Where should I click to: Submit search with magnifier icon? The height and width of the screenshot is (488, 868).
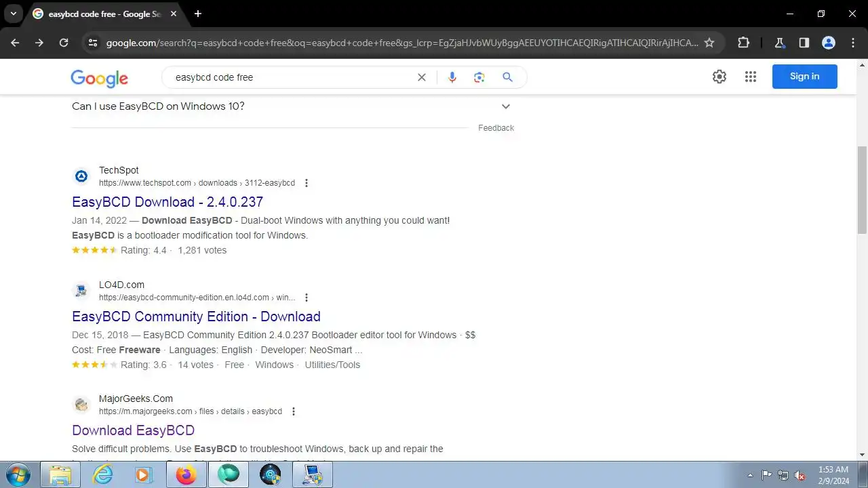coord(507,77)
